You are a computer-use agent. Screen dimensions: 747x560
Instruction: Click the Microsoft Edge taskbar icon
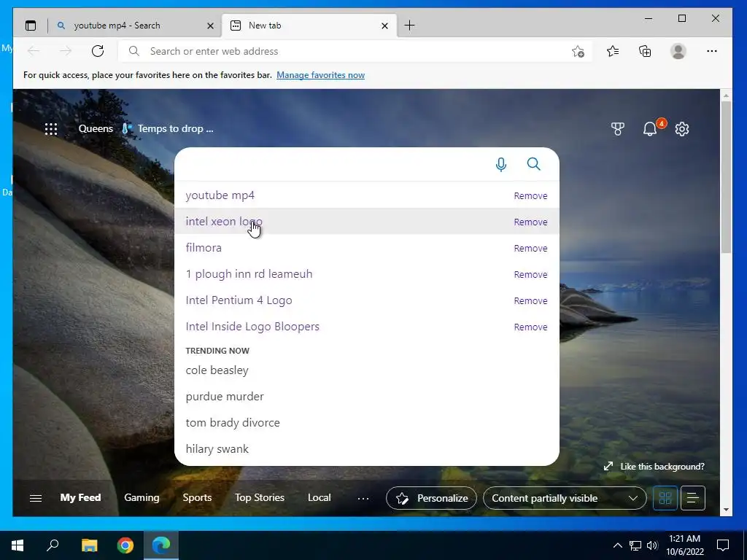coord(161,545)
